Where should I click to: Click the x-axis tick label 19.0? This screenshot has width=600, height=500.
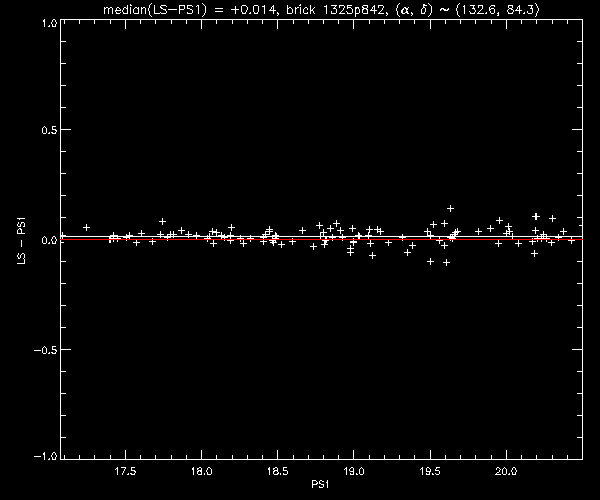354,471
